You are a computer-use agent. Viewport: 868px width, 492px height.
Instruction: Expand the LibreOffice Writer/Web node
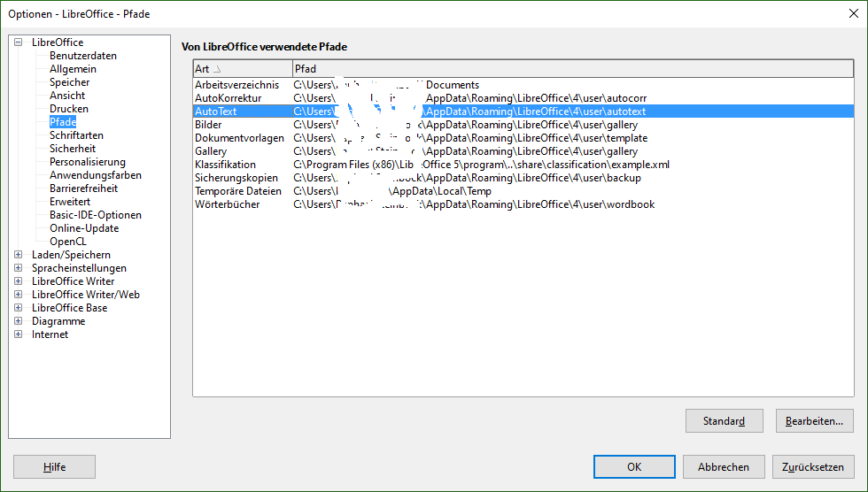point(19,294)
